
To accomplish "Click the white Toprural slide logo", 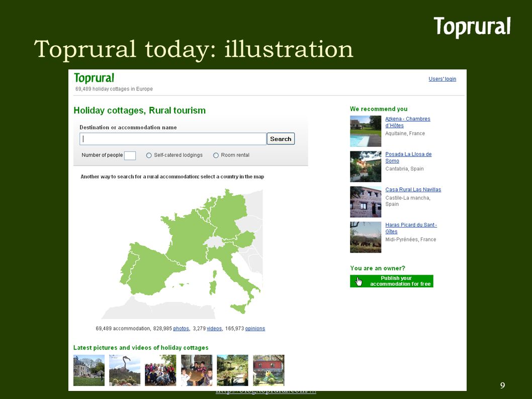I will (x=472, y=27).
